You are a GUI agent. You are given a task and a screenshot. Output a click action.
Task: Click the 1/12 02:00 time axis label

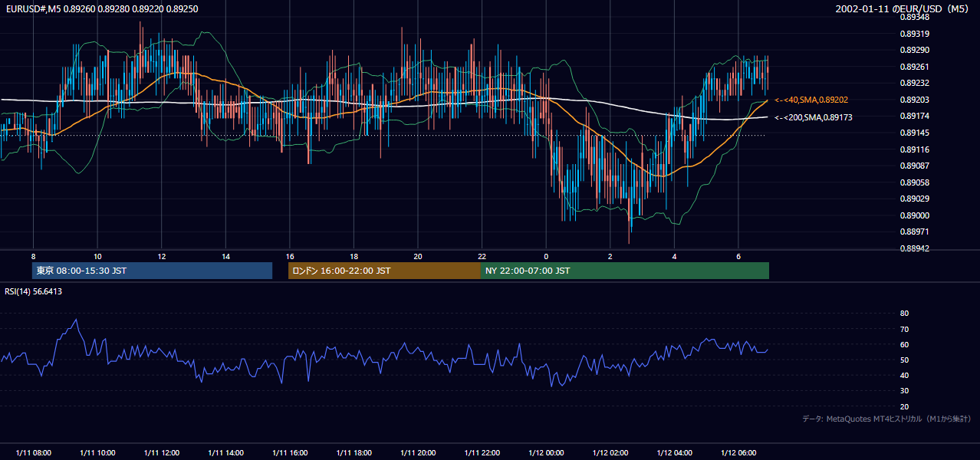(610, 453)
